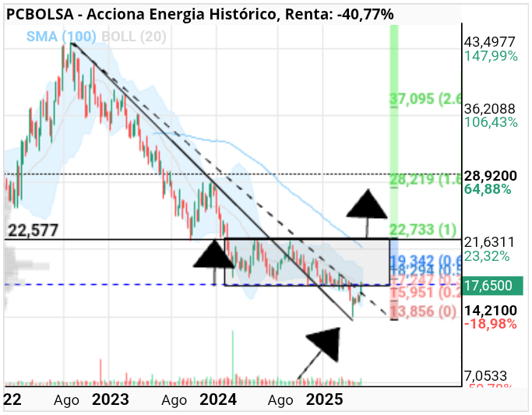Click the BOLL (20) indicator label
The height and width of the screenshot is (415, 532).
click(x=134, y=37)
